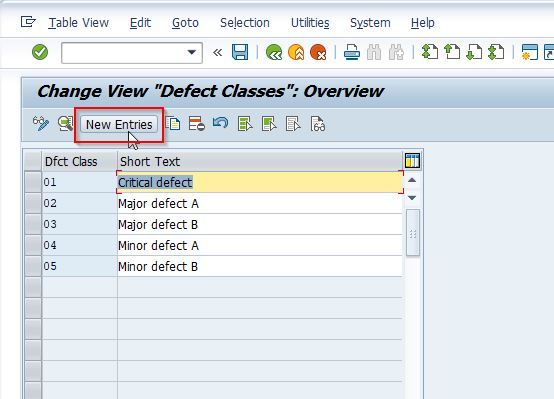Viewport: 554px width, 399px height.
Task: Click the Major defect B field
Action: 260,224
